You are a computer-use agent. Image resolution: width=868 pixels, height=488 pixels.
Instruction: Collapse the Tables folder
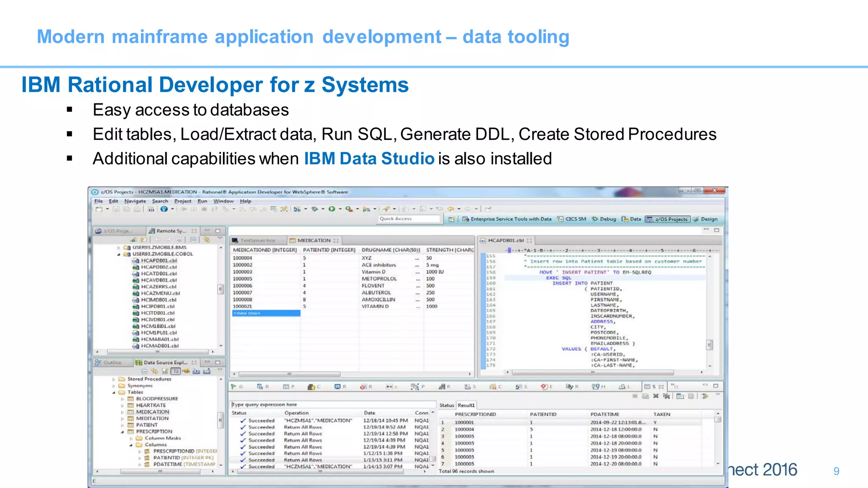(x=114, y=393)
